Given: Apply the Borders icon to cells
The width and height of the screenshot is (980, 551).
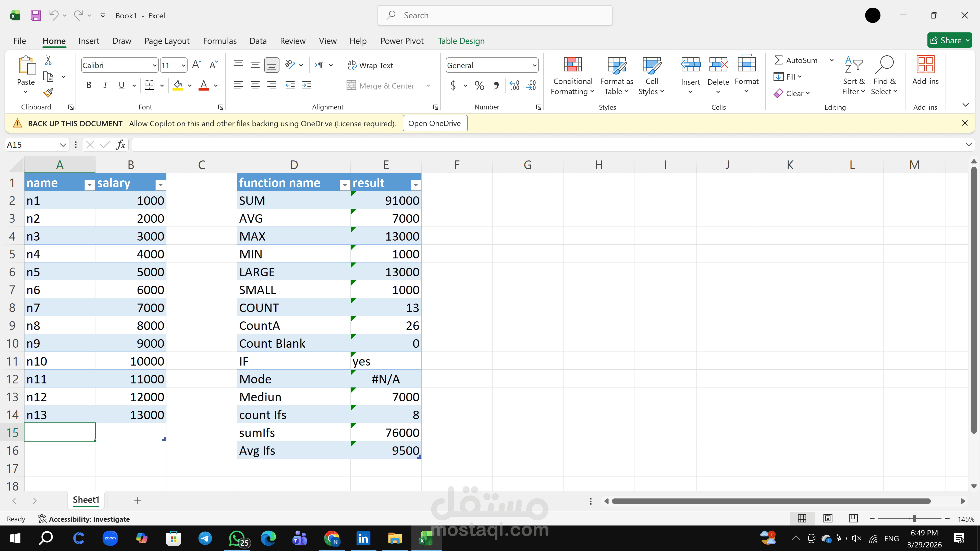Looking at the screenshot, I should (150, 85).
